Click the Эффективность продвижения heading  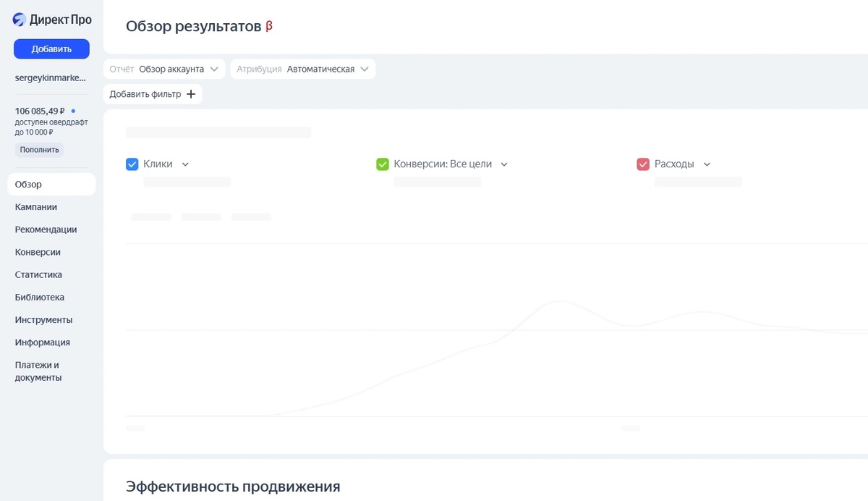[233, 486]
